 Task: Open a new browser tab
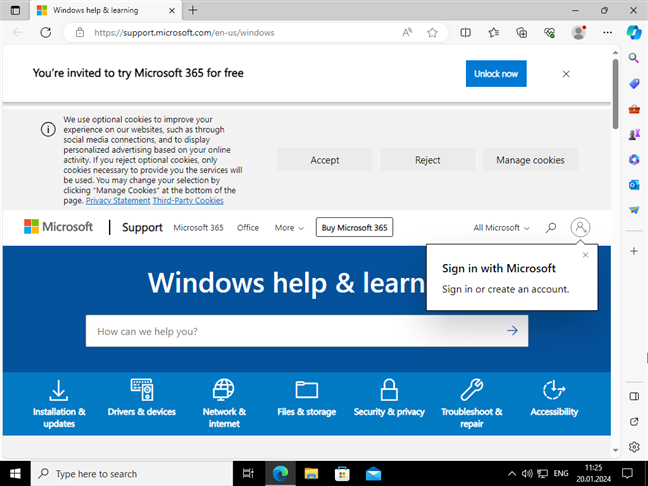[193, 10]
